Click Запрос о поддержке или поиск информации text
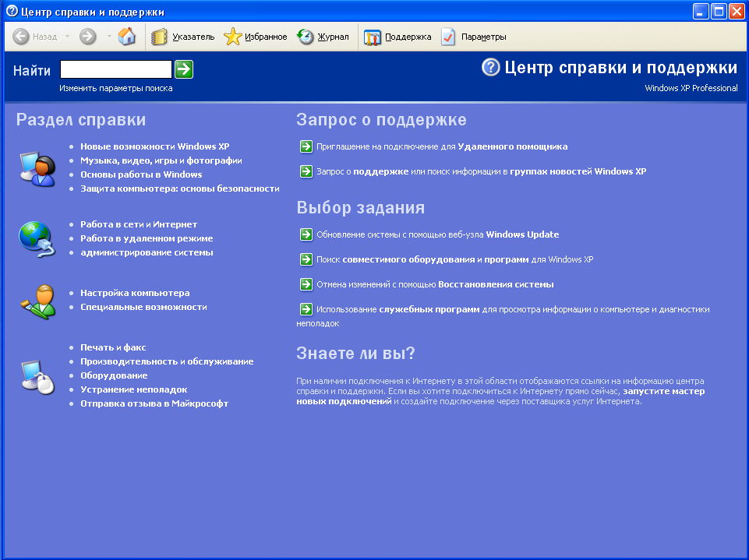The width and height of the screenshot is (749, 560). tap(481, 171)
